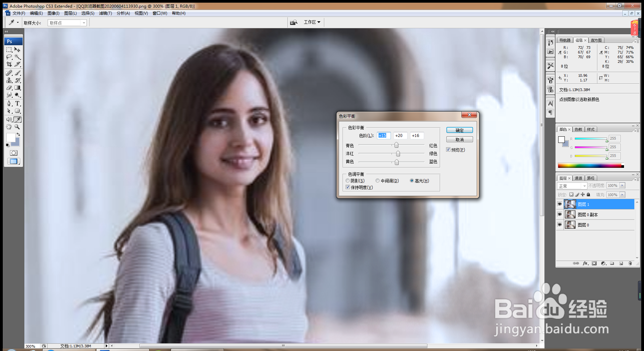Cancel the color balance dialog with 取消
Image resolution: width=644 pixels, height=351 pixels.
pyautogui.click(x=459, y=140)
